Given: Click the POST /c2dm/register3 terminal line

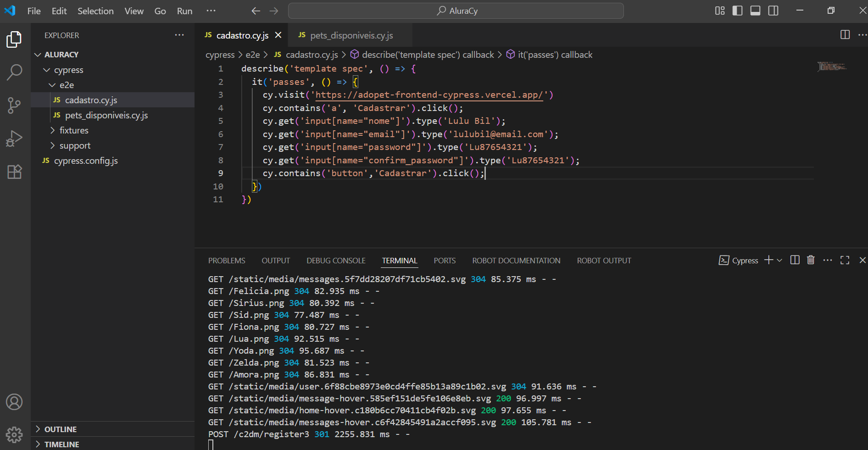Looking at the screenshot, I should (x=309, y=434).
